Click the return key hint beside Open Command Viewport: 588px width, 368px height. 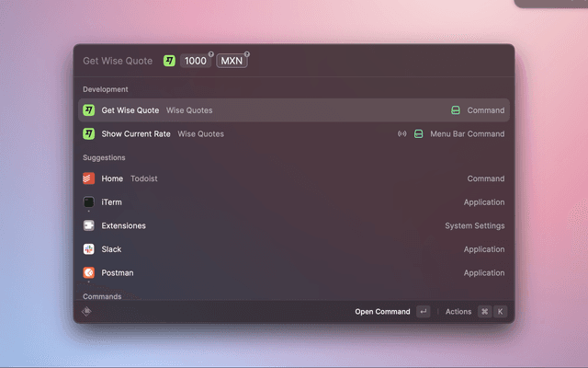coord(423,312)
